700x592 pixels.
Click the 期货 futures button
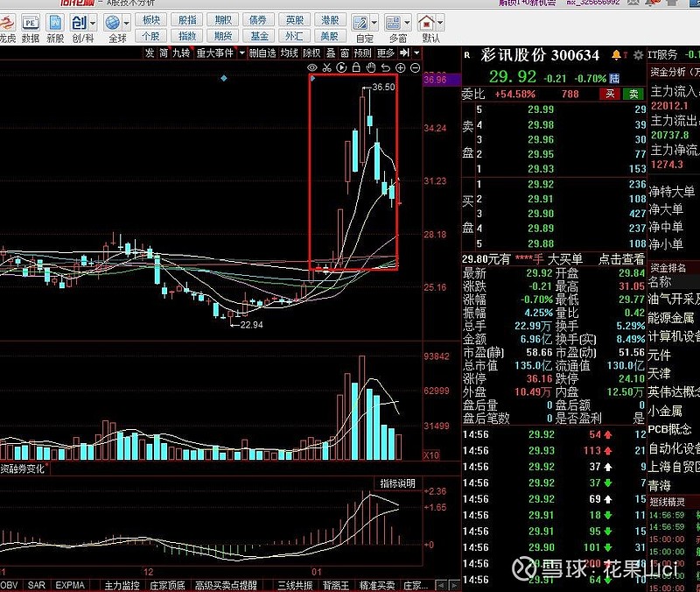[x=223, y=36]
